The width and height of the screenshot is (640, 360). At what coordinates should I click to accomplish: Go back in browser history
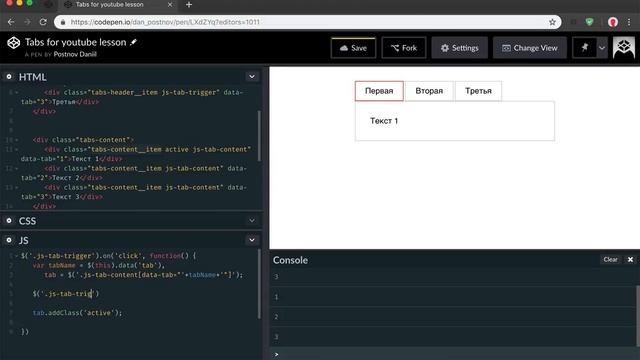[x=11, y=22]
